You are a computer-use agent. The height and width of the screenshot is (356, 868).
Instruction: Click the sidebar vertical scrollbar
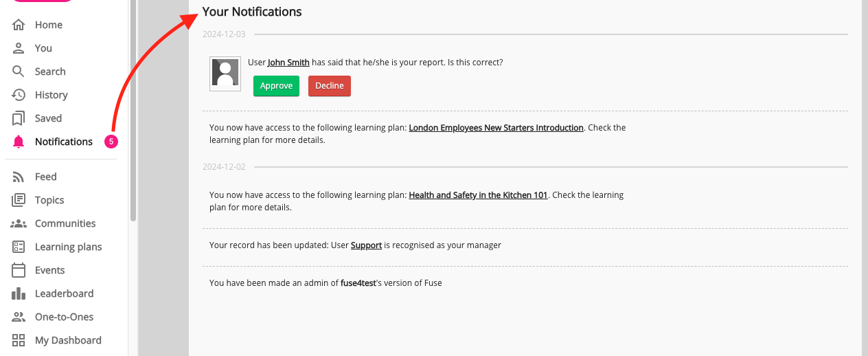[133, 110]
